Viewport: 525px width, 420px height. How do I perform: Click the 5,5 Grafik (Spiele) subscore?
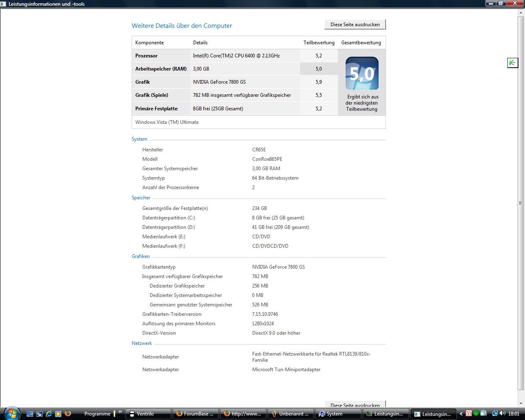[319, 95]
